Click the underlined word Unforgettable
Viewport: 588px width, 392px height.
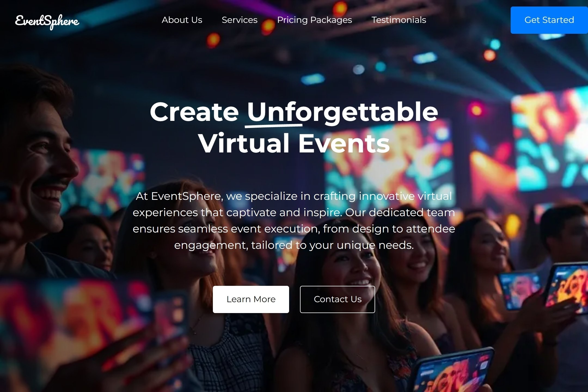[x=342, y=113]
